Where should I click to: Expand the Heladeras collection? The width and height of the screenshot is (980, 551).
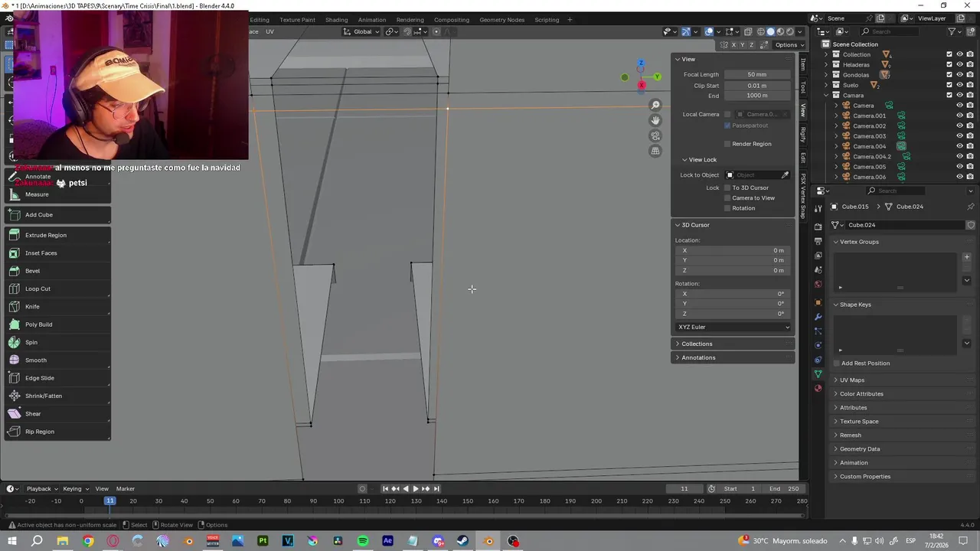(826, 65)
